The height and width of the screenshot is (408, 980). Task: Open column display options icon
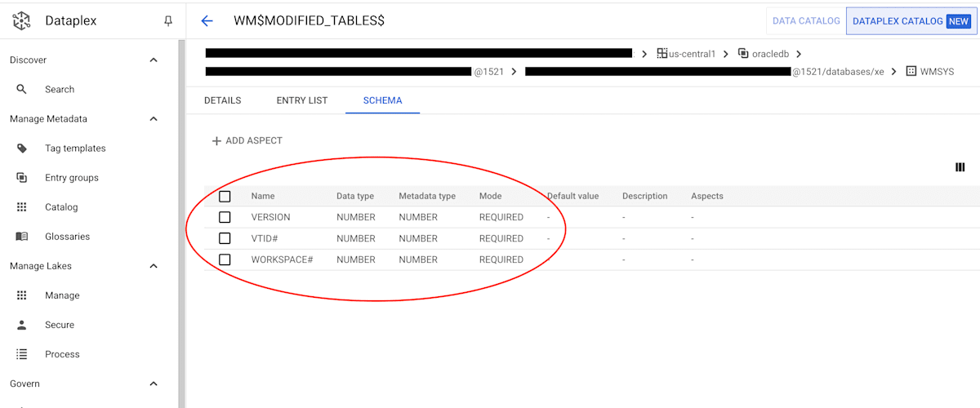pyautogui.click(x=960, y=167)
